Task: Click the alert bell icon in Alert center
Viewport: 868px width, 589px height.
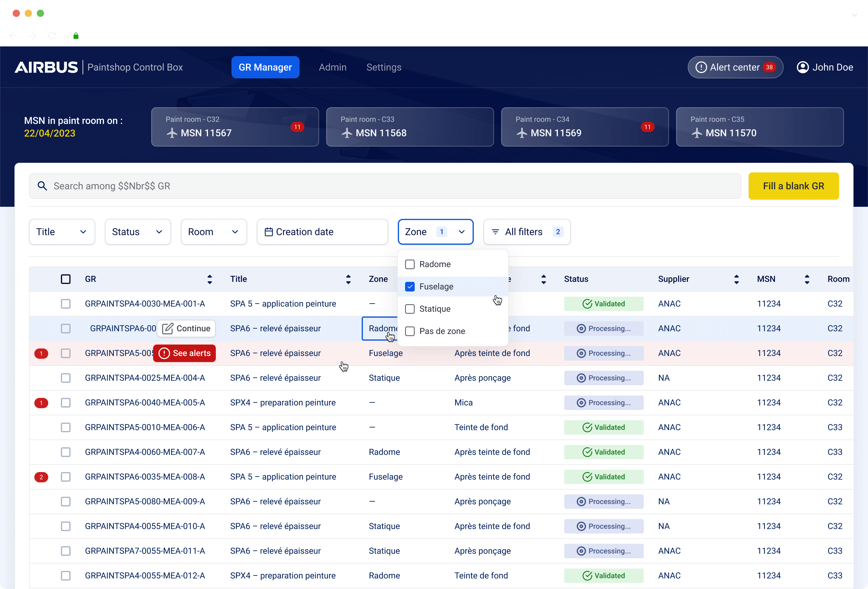Action: (701, 67)
